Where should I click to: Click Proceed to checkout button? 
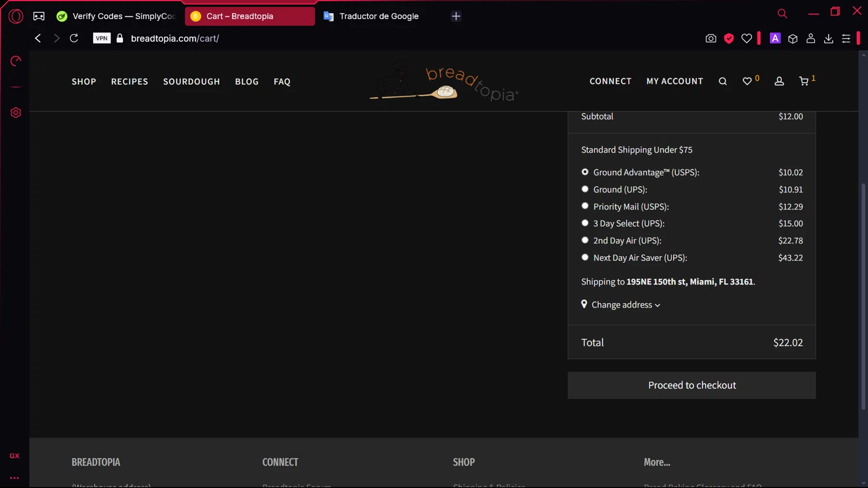tap(692, 385)
